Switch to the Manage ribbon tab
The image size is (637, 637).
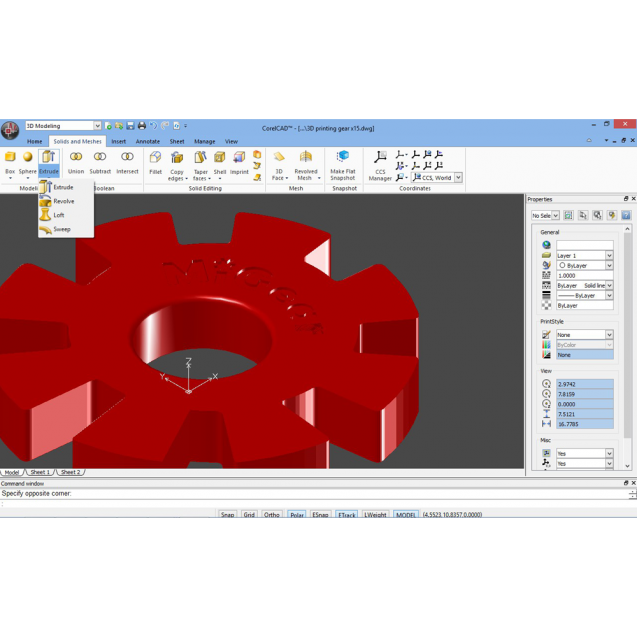click(x=204, y=141)
